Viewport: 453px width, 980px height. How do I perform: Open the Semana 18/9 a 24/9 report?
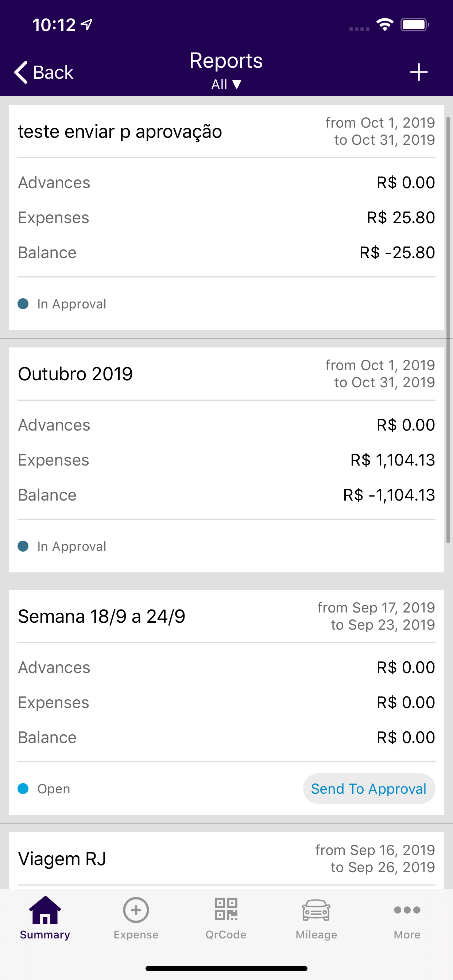tap(102, 616)
